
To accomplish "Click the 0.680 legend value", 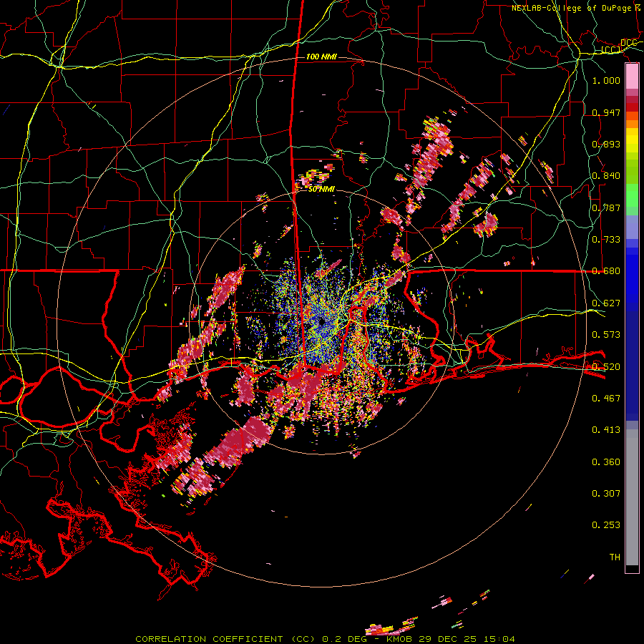I will tap(606, 271).
